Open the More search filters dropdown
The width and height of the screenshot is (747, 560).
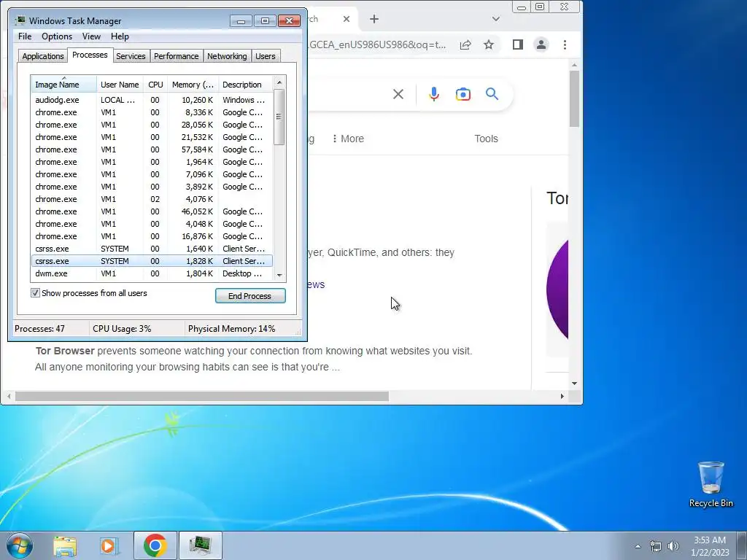pos(348,139)
